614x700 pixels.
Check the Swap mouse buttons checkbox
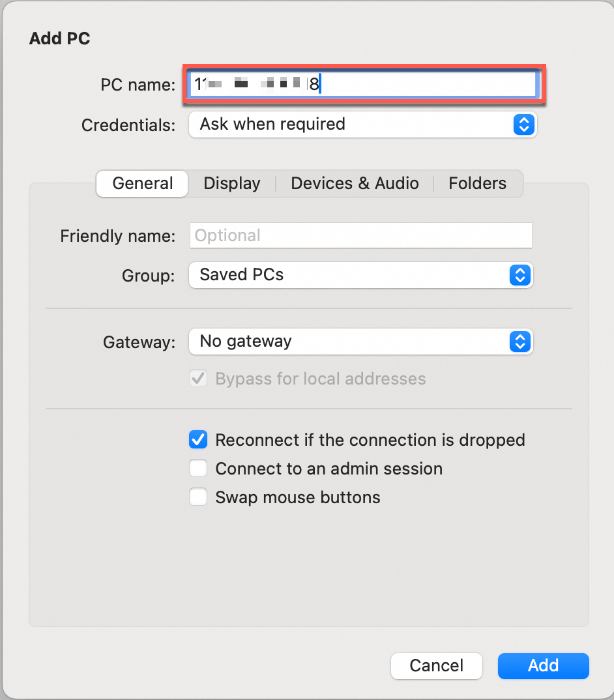pos(198,497)
